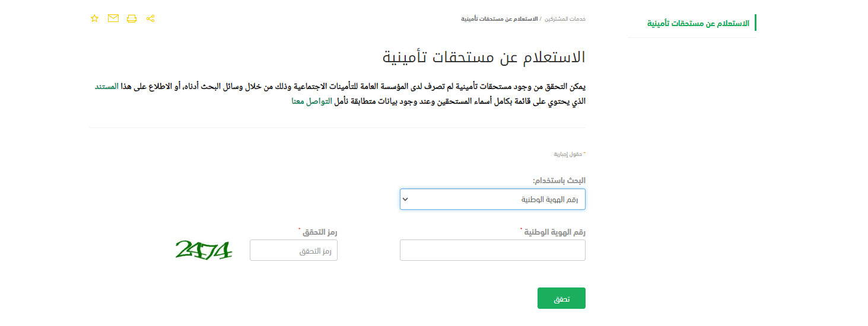Click the البحث باستخدام label
Image resolution: width=868 pixels, height=326 pixels.
coord(559,180)
